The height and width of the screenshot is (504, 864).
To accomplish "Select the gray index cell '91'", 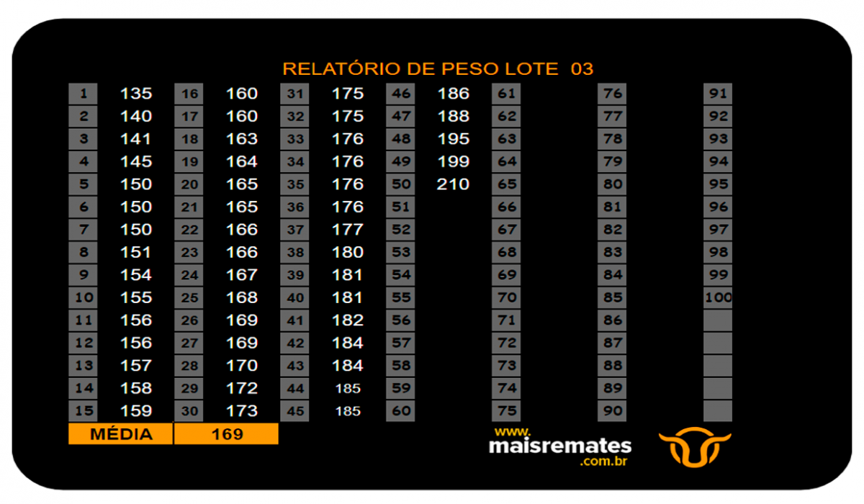I will pyautogui.click(x=719, y=94).
